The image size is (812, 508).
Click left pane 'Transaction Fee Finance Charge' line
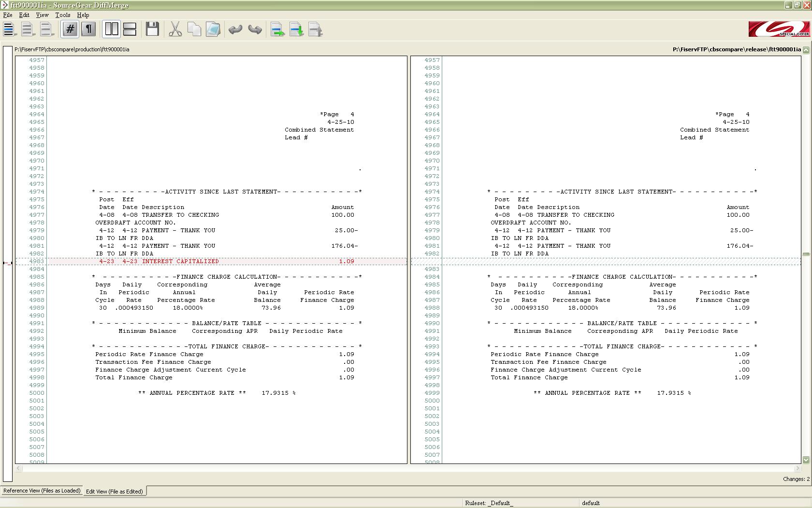click(225, 362)
